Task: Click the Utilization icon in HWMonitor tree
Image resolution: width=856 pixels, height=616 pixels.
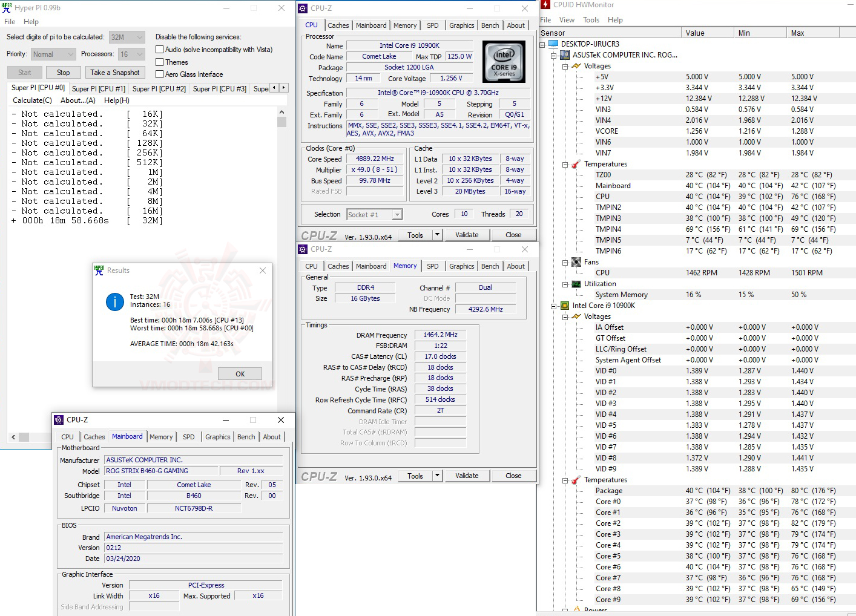Action: pos(576,284)
